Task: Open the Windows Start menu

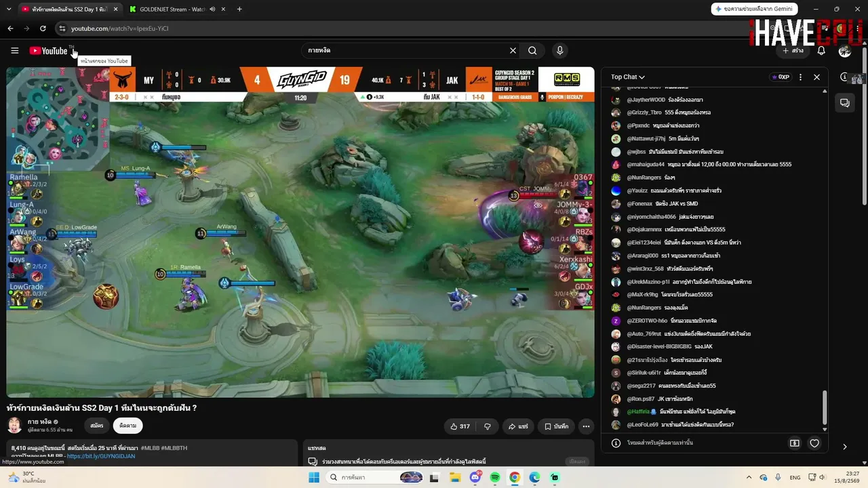Action: point(314,478)
